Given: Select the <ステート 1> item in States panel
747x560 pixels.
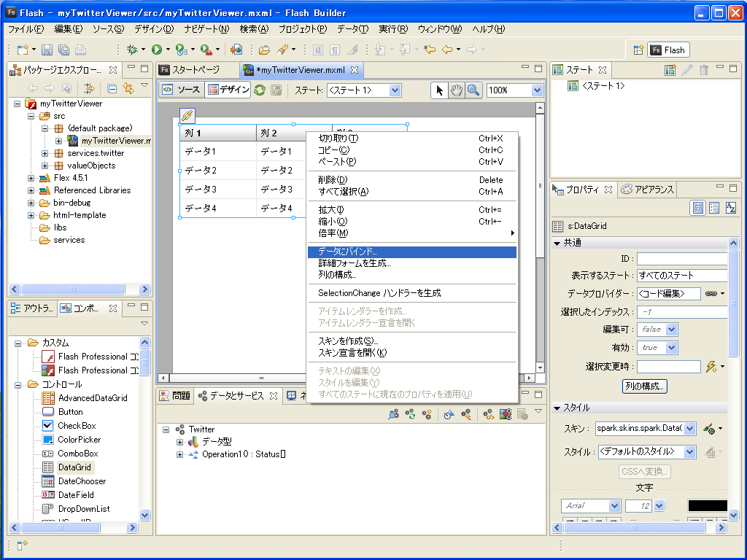Looking at the screenshot, I should (596, 86).
